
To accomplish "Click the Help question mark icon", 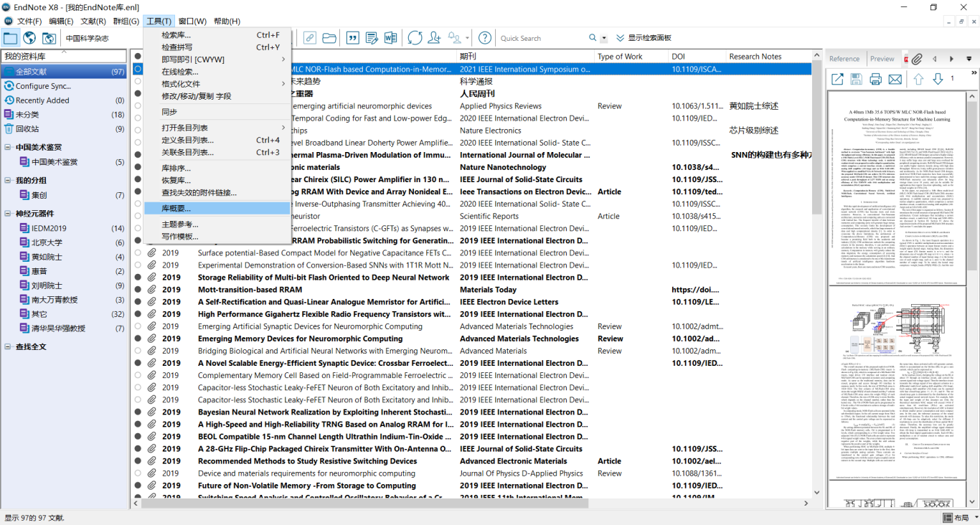I will tap(485, 38).
